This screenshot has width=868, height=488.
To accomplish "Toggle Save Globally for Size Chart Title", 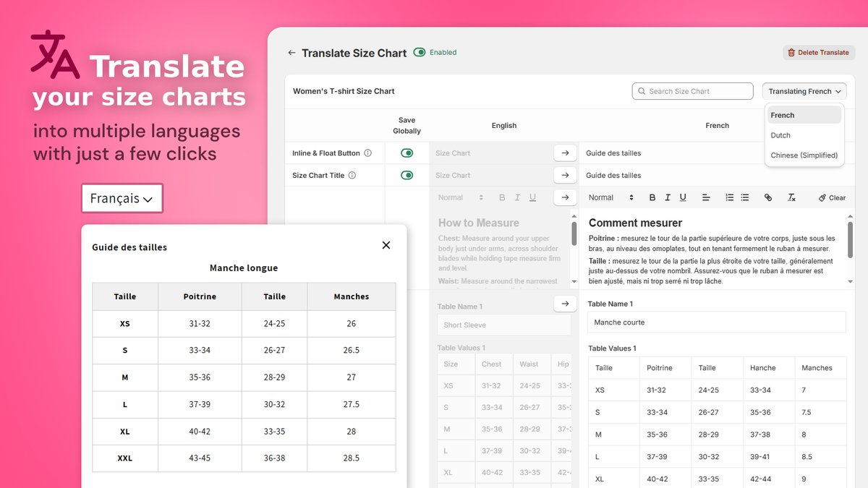I will (407, 175).
